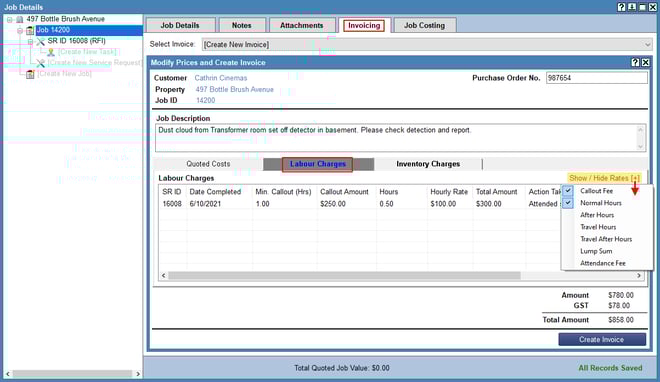This screenshot has width=660, height=382.
Task: Click the person icon for Create New Task
Action: point(51,52)
